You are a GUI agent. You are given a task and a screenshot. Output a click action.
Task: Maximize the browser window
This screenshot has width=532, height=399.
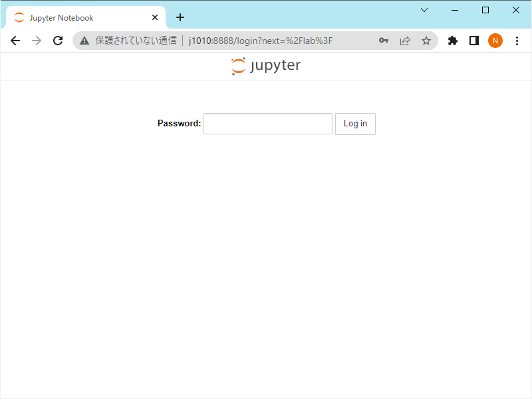coord(485,10)
